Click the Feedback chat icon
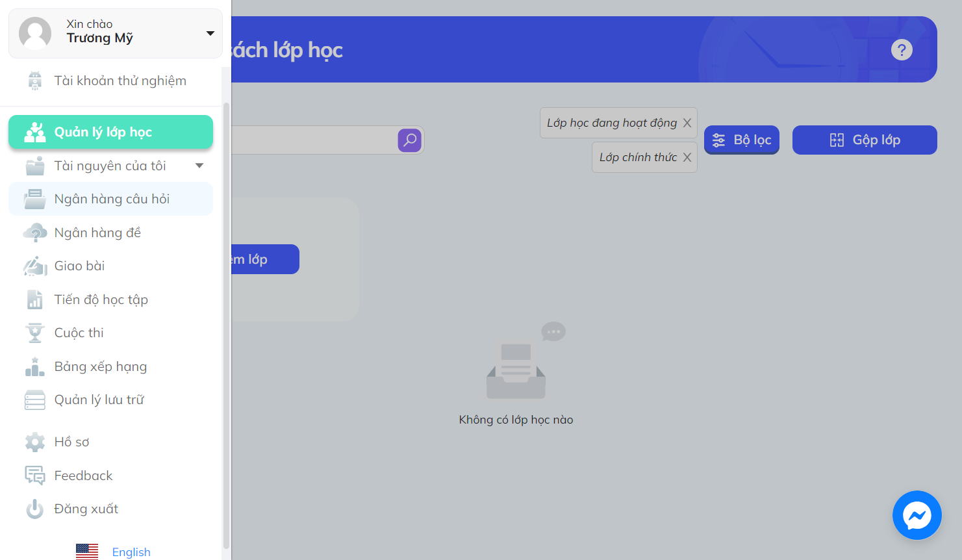Image resolution: width=962 pixels, height=560 pixels. click(35, 476)
